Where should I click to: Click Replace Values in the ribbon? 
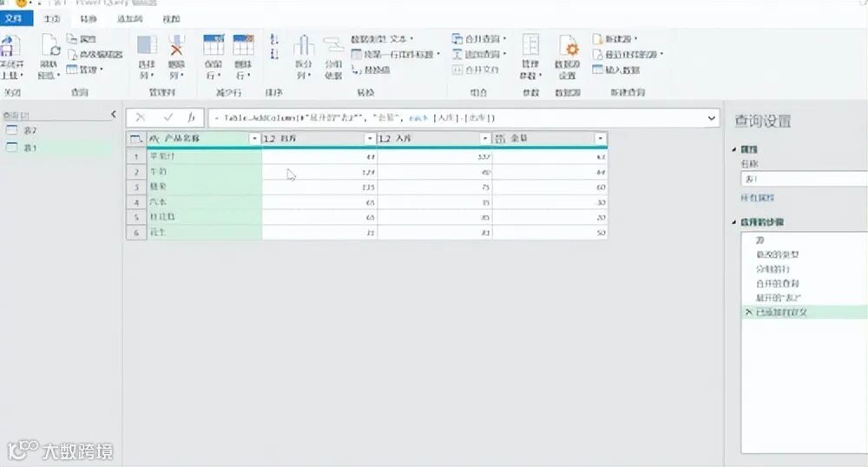click(x=371, y=69)
